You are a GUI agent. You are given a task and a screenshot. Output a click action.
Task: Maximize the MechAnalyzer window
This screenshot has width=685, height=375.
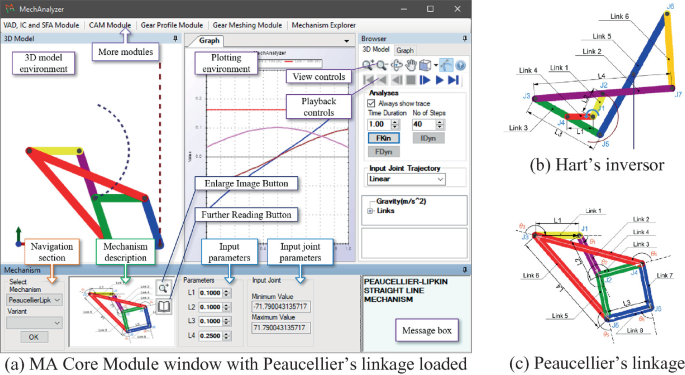(x=430, y=9)
